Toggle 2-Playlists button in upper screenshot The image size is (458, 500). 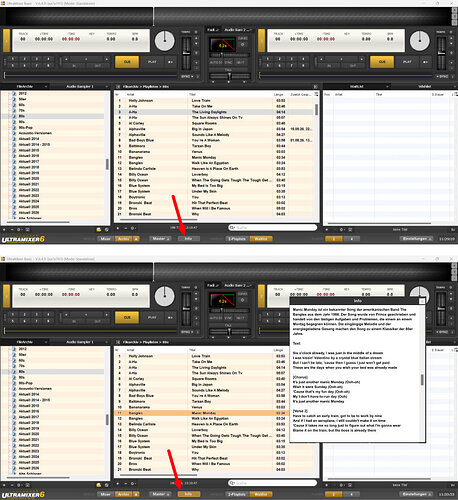pos(238,239)
